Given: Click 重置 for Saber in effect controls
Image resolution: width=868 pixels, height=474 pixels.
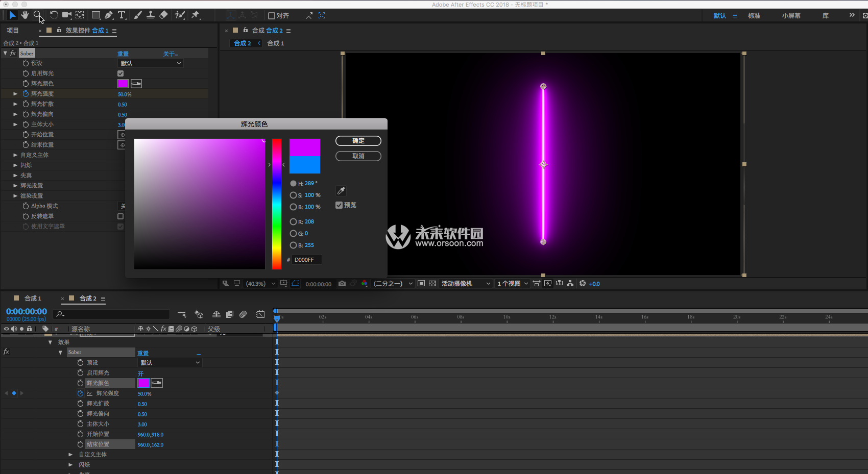Looking at the screenshot, I should click(123, 54).
